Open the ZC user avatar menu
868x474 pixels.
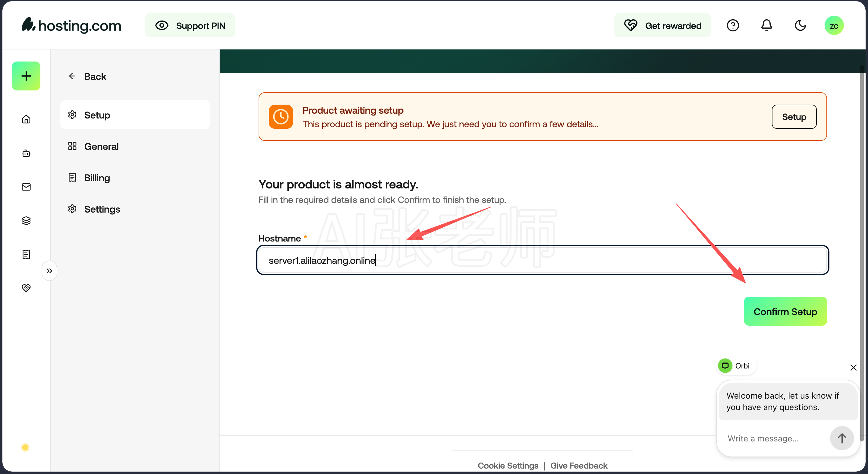point(834,26)
